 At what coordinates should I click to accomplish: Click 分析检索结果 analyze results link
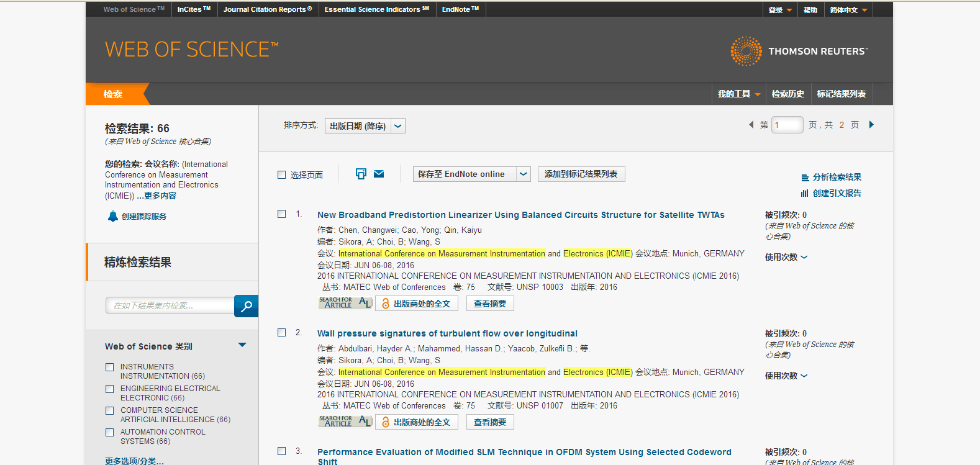(x=837, y=177)
